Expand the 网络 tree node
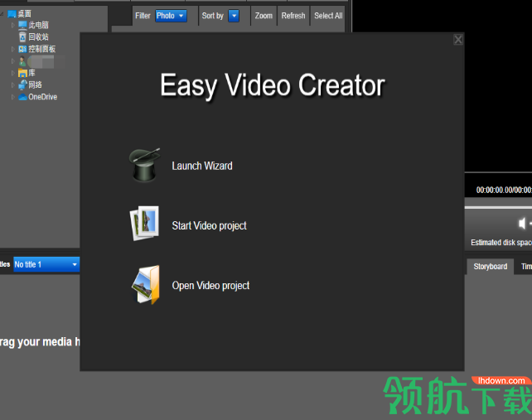Screen dimensions: 532x420 (x=13, y=85)
